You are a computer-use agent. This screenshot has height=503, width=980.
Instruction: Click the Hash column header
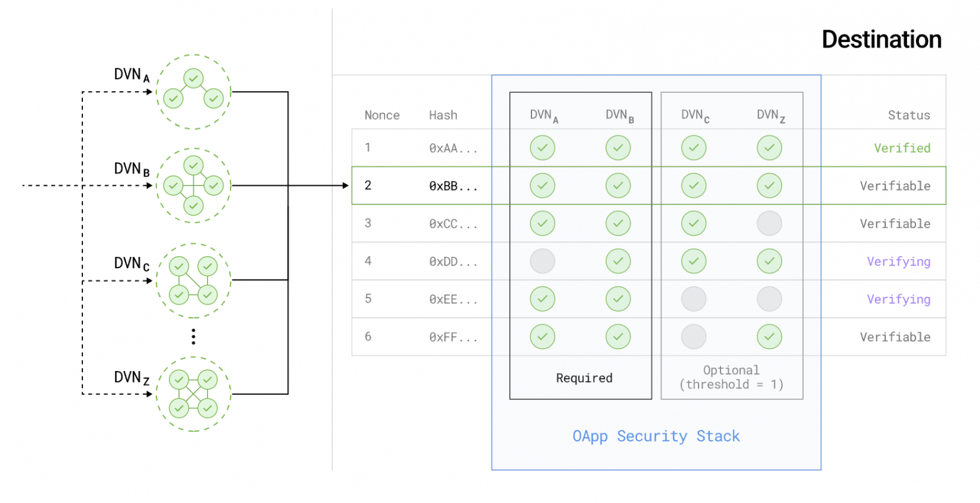[x=443, y=116]
